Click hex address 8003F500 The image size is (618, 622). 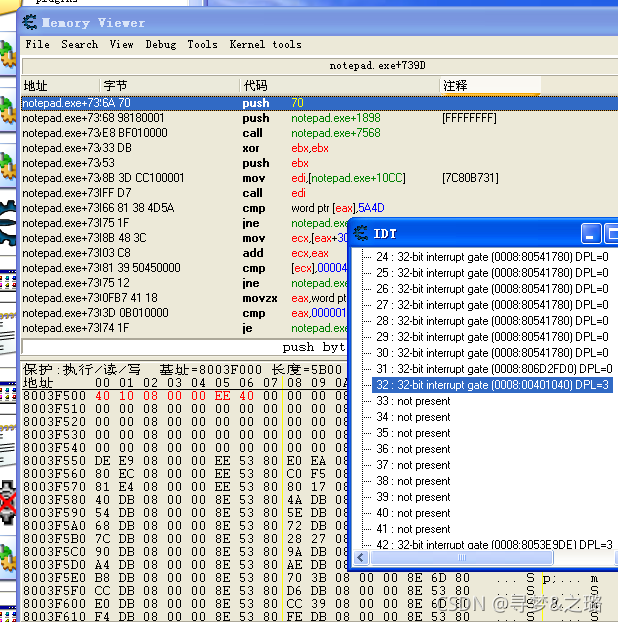click(54, 395)
